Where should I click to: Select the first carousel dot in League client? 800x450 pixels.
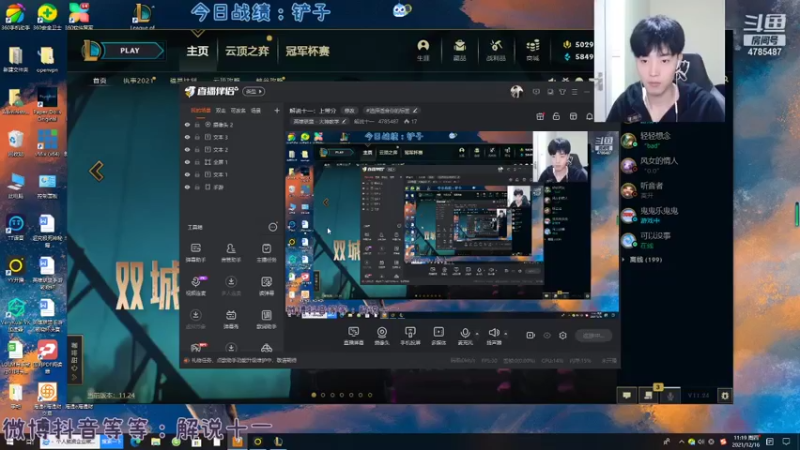click(x=314, y=395)
